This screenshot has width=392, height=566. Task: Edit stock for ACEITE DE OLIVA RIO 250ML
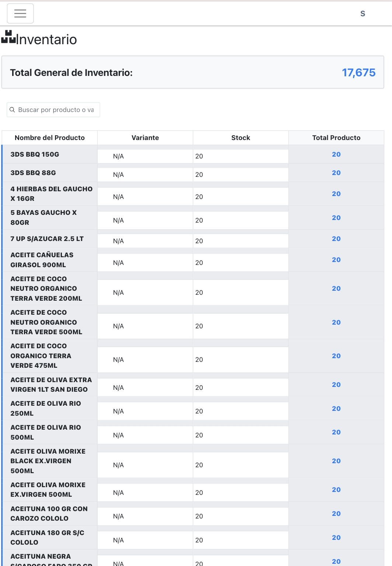[240, 411]
